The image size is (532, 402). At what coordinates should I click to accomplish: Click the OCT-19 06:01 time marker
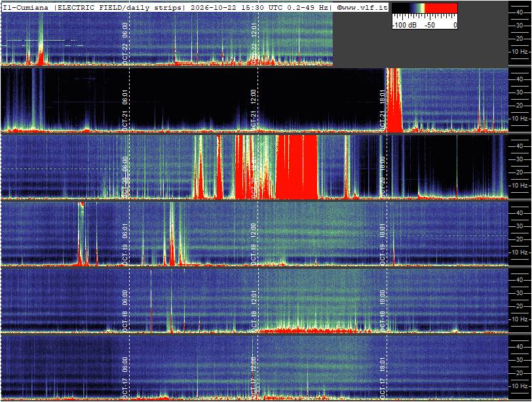125,243
